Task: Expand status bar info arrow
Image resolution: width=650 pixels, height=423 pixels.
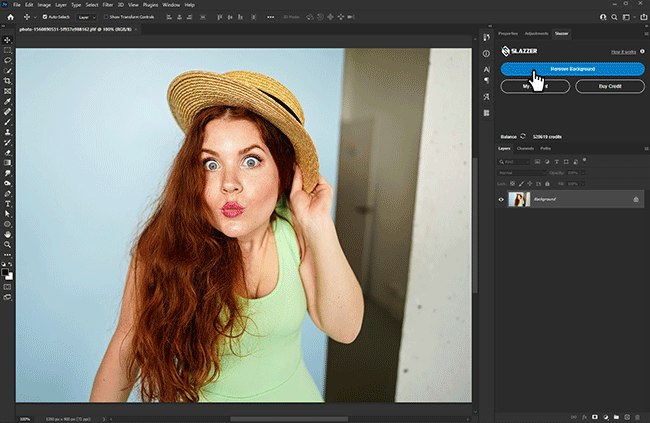Action: pos(104,419)
